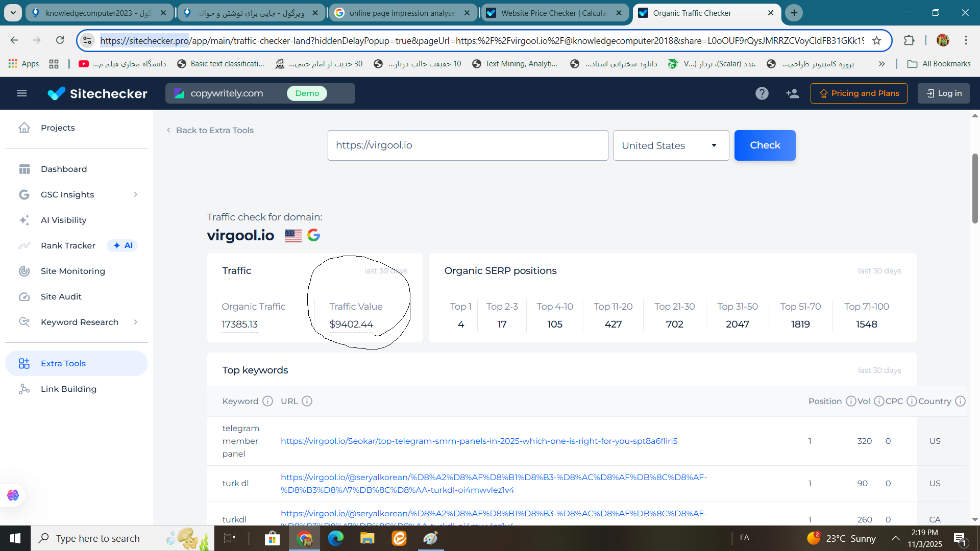Bookmark page with star icon
Viewport: 980px width, 551px height.
pyautogui.click(x=876, y=40)
